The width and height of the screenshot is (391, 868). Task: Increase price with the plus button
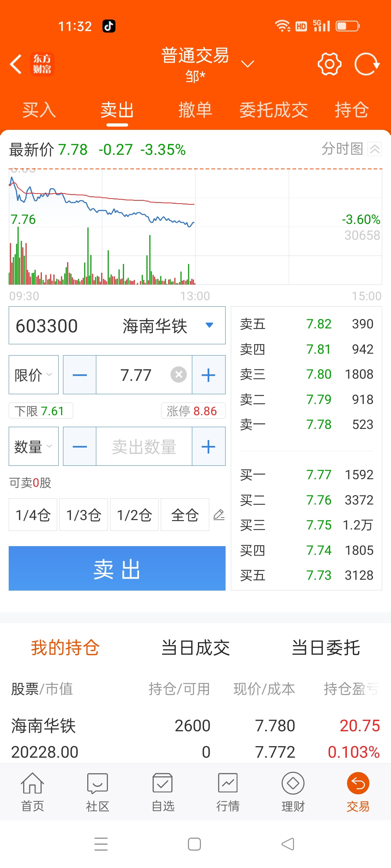pyautogui.click(x=209, y=375)
